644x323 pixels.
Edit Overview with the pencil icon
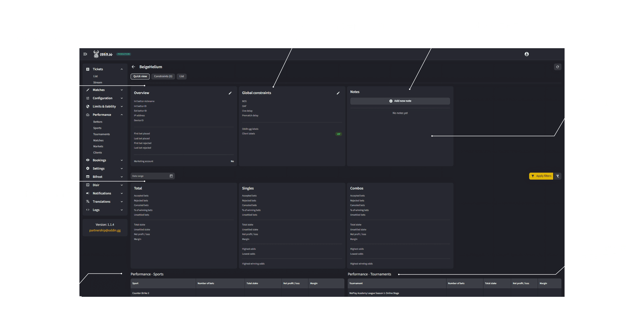(x=230, y=93)
